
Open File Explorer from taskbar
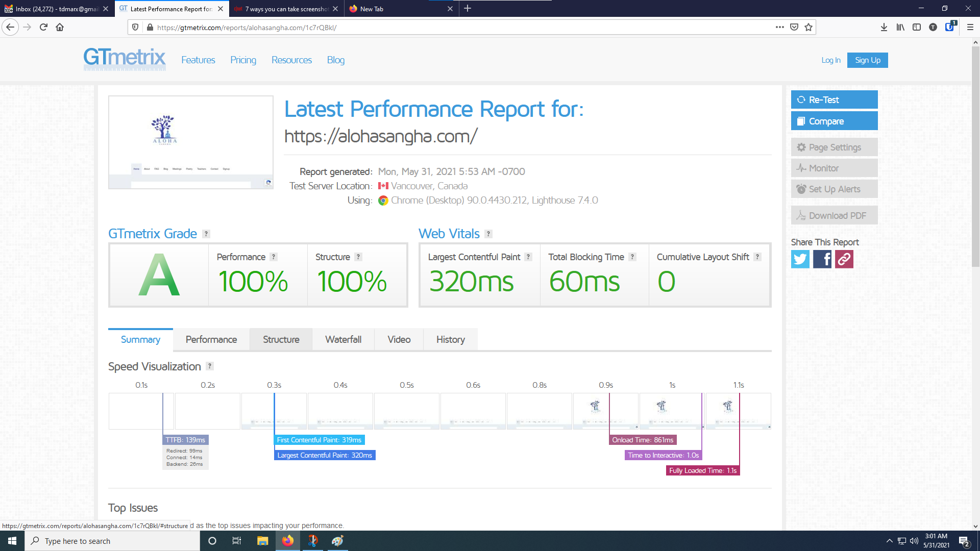coord(262,541)
